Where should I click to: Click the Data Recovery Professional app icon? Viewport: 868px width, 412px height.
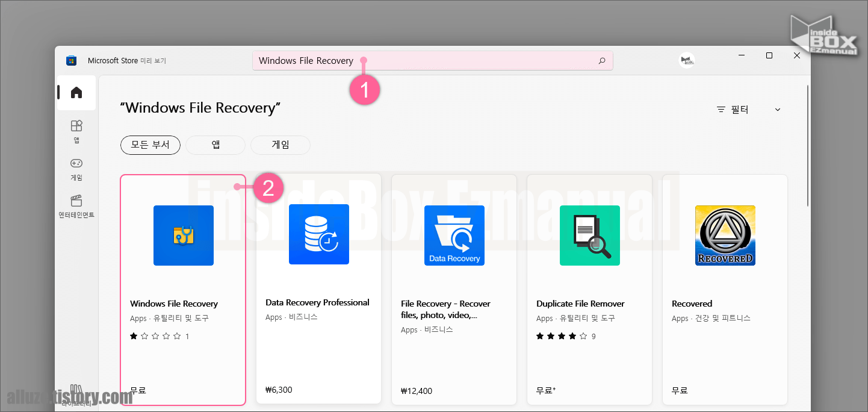click(x=319, y=234)
